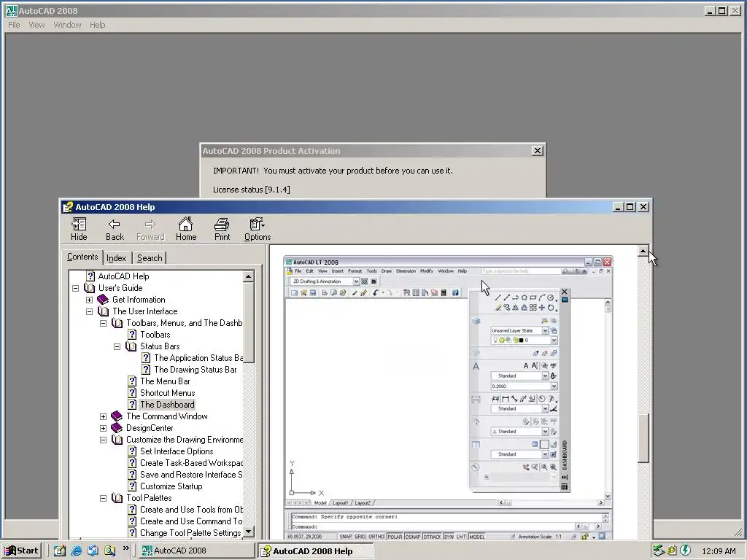Collapse the User's Guide node
747x560 pixels.
tap(75, 288)
